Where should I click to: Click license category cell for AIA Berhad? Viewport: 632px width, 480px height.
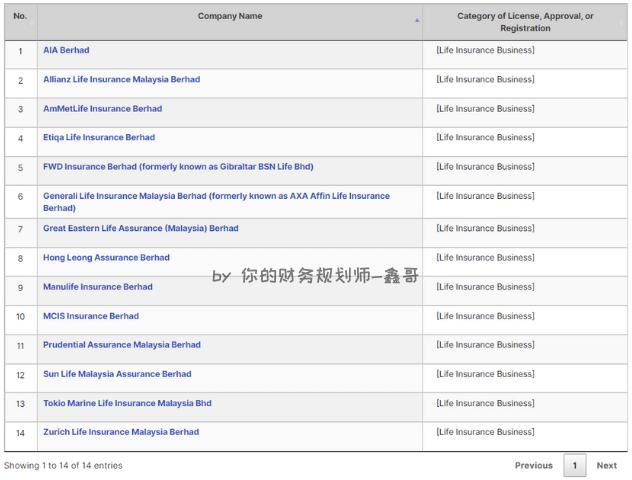[x=525, y=54]
